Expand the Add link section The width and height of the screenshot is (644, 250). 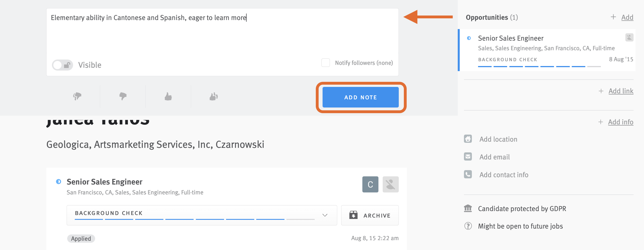pyautogui.click(x=621, y=91)
